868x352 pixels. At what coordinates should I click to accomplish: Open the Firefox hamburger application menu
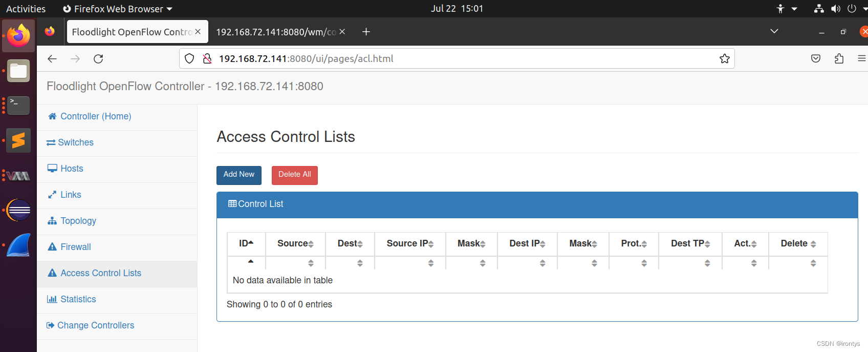tap(862, 58)
